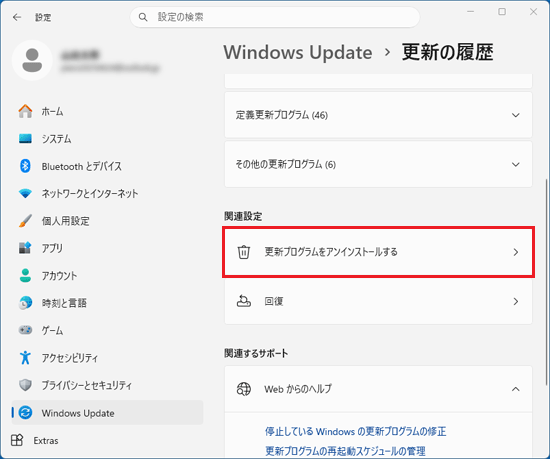Select the privacy shield icon
The height and width of the screenshot is (459, 550).
[25, 385]
